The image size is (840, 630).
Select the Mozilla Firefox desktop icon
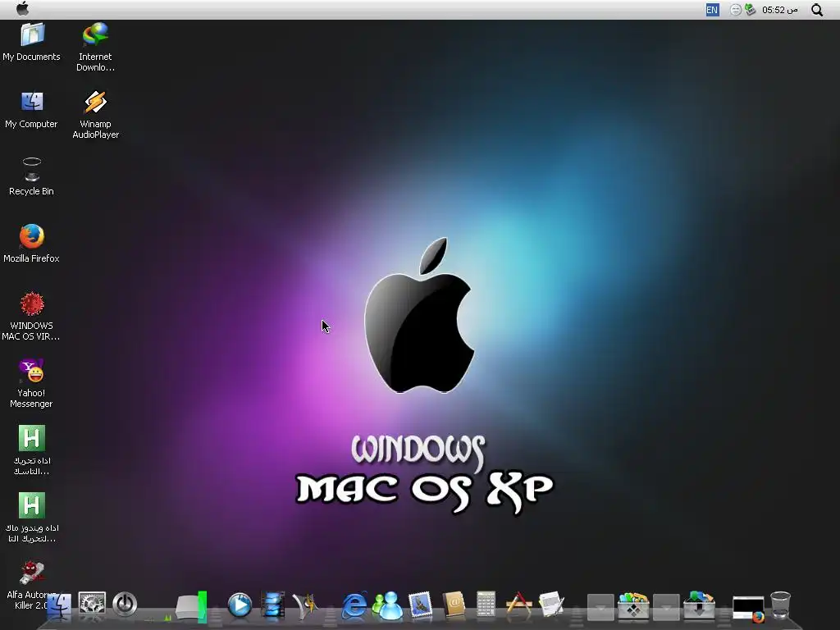(x=32, y=244)
